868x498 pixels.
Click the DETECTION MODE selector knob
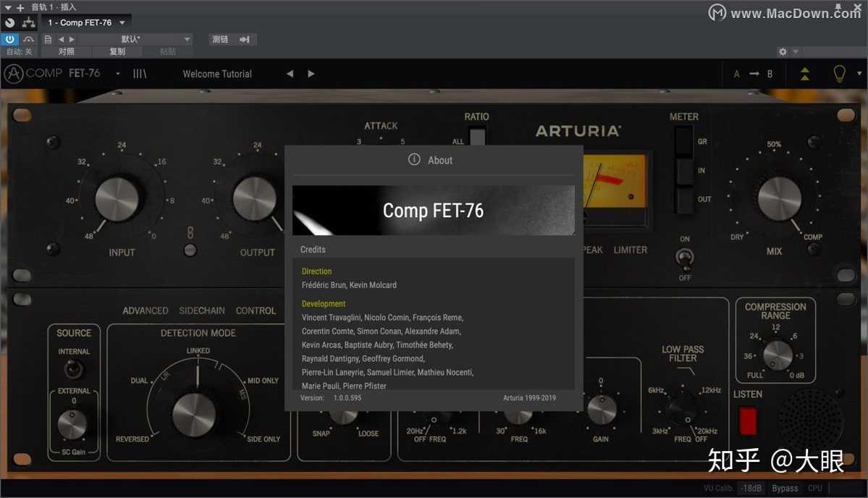pyautogui.click(x=194, y=415)
